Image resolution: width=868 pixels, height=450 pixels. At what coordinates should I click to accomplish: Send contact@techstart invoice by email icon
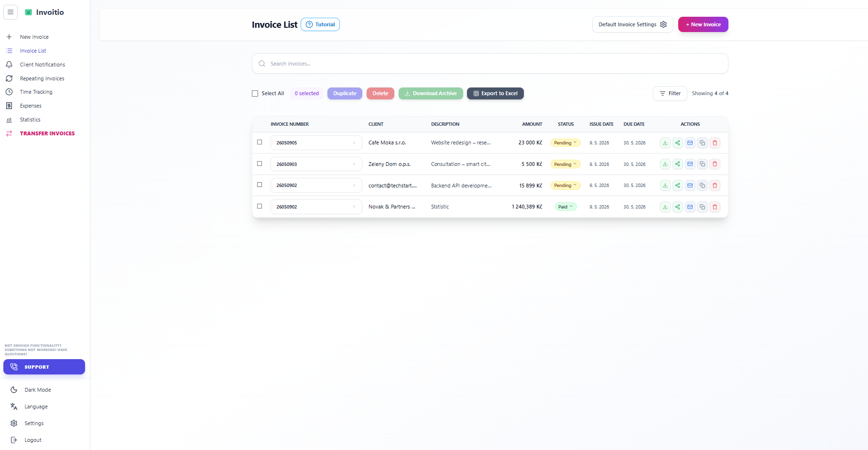click(x=690, y=186)
